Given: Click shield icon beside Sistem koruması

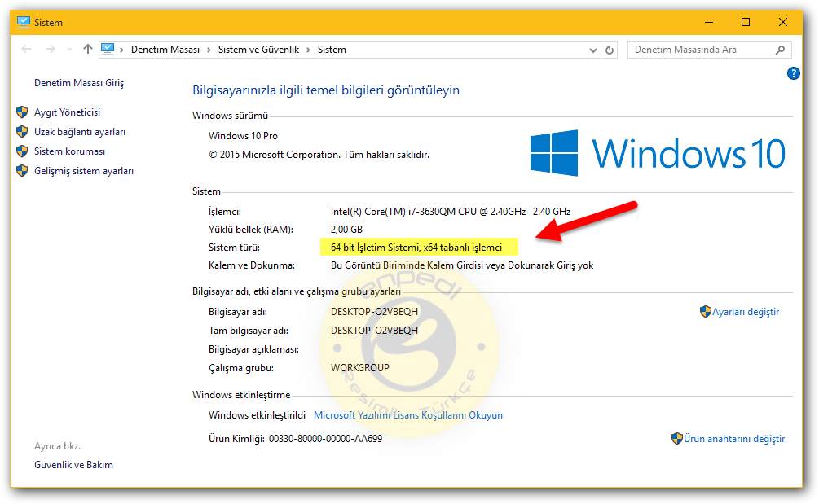Looking at the screenshot, I should [22, 151].
